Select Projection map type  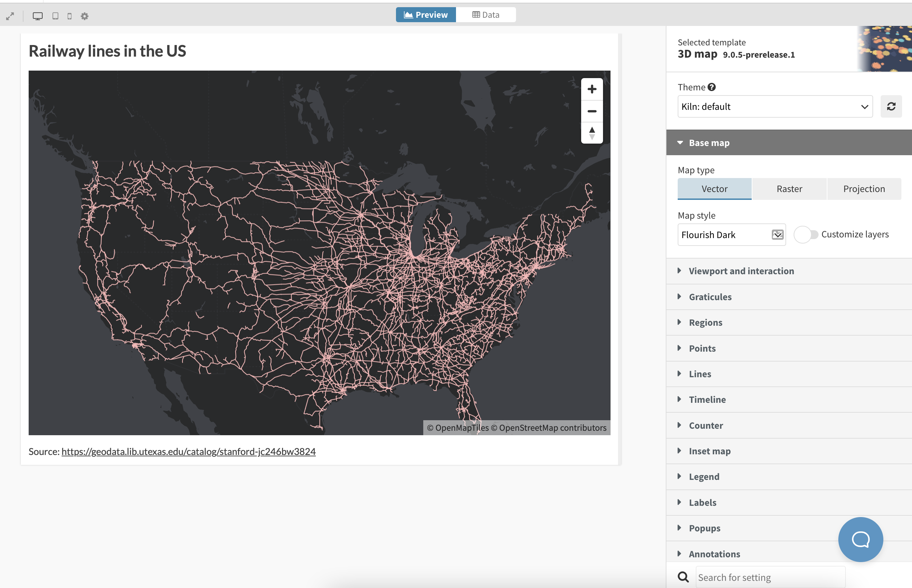[864, 189]
